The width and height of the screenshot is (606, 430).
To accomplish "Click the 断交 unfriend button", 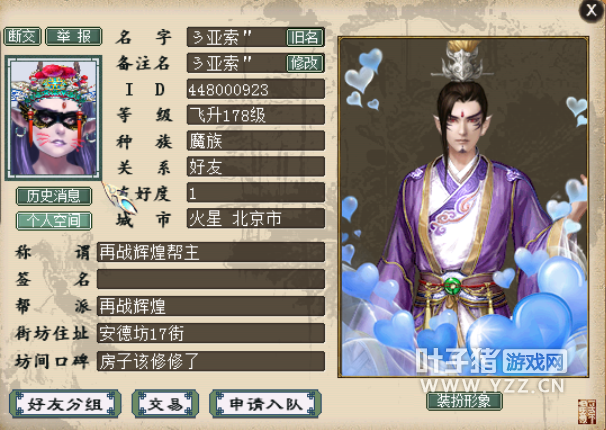I will point(22,37).
